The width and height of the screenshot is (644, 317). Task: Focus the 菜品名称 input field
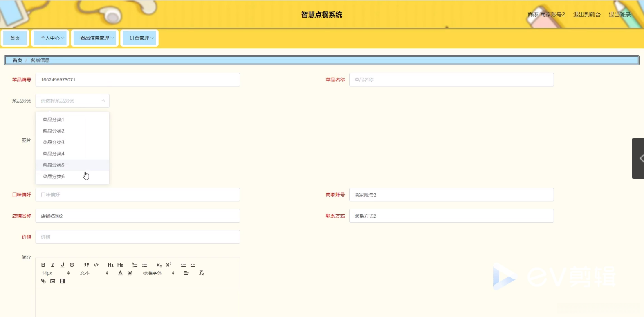click(451, 80)
